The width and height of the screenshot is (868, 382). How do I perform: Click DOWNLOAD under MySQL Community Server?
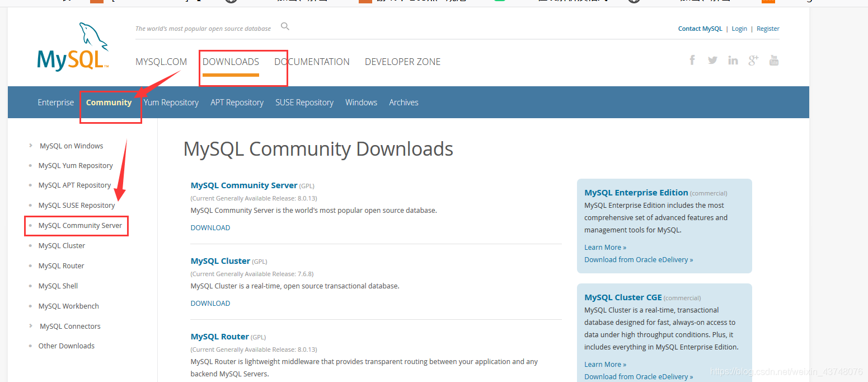click(210, 227)
